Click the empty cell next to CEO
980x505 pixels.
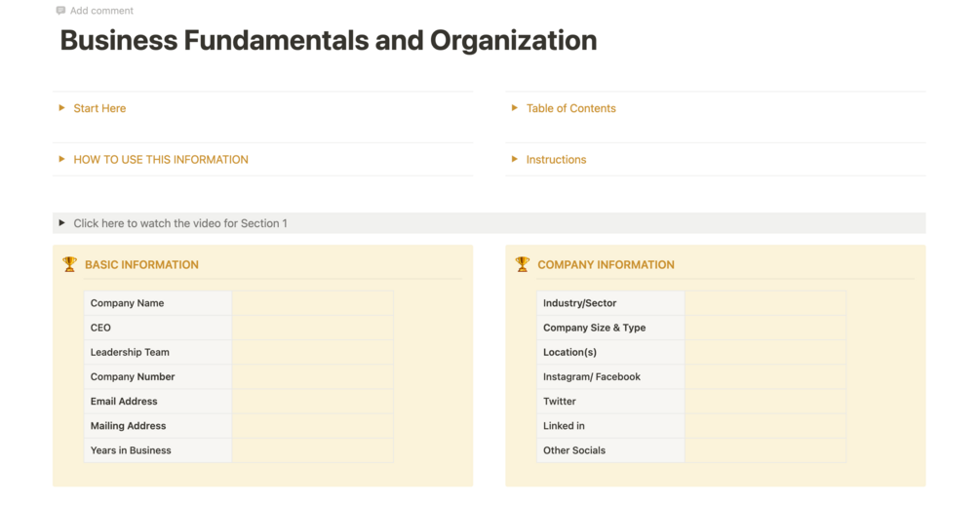[312, 328]
